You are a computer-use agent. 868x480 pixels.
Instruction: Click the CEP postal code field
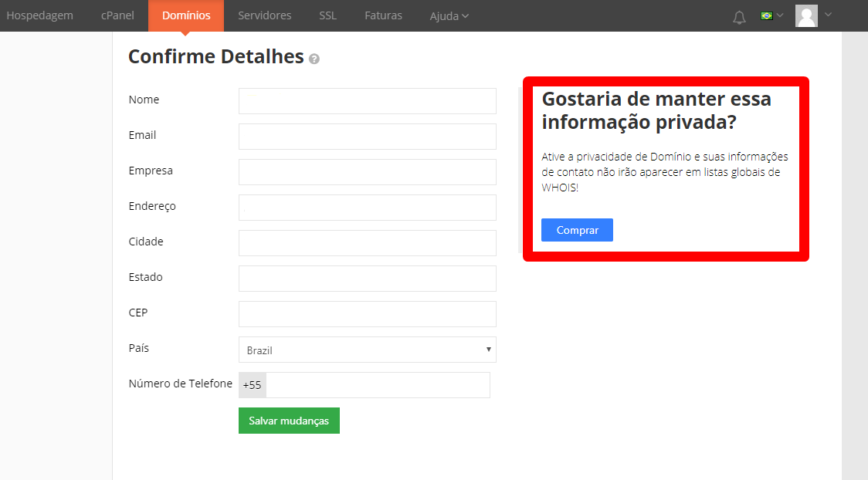367,314
